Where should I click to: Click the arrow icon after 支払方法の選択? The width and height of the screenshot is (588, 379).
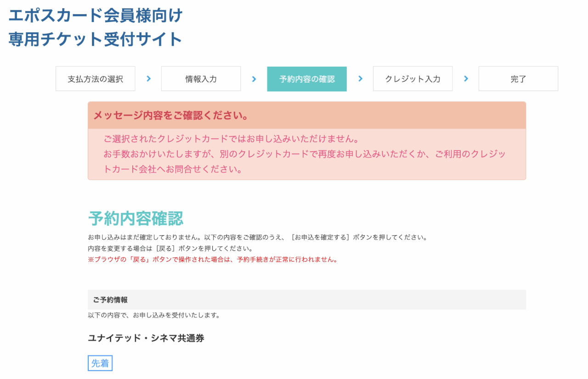148,79
